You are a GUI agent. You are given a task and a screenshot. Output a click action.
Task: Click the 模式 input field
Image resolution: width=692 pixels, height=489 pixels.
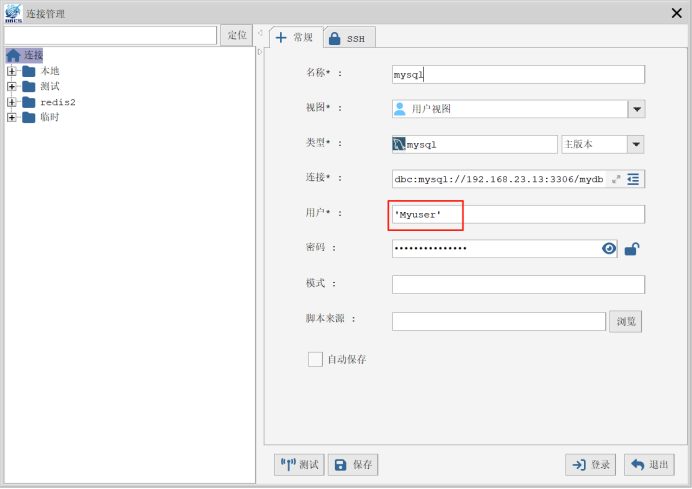(518, 284)
